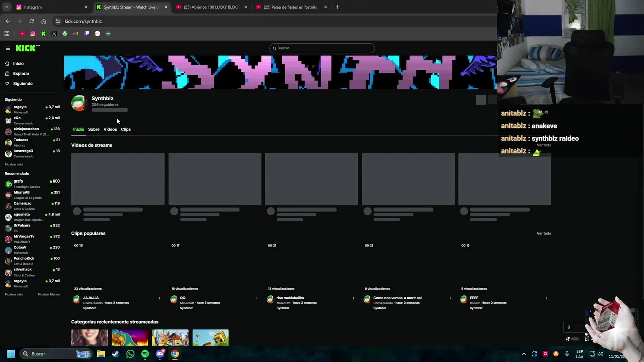Open Discord from the taskbar

160,354
